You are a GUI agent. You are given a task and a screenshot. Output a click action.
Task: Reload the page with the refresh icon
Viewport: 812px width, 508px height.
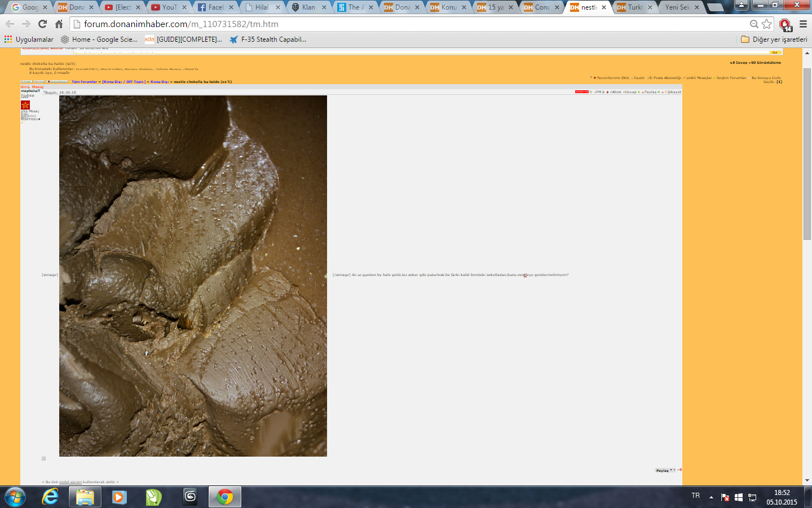pyautogui.click(x=42, y=24)
